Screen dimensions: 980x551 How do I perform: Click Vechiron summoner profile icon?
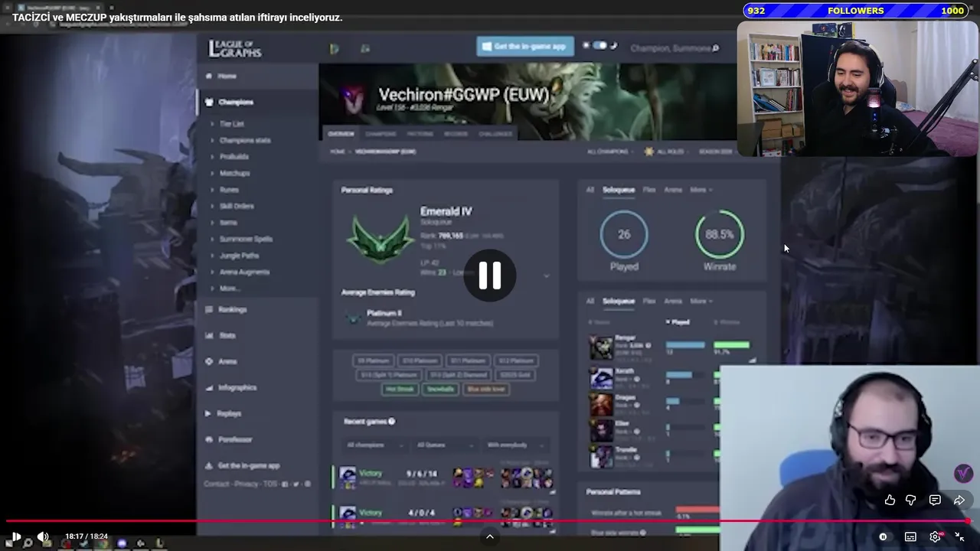pos(352,99)
